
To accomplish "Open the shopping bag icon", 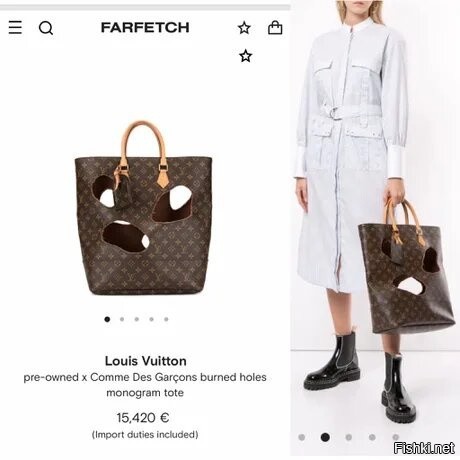I will (x=275, y=28).
